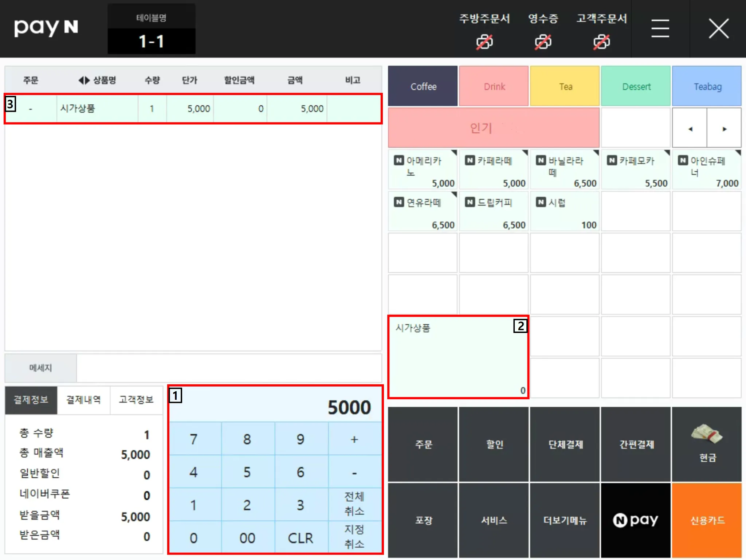Expand options corner of 카페라떼 item
This screenshot has height=560, width=746.
tap(525, 152)
